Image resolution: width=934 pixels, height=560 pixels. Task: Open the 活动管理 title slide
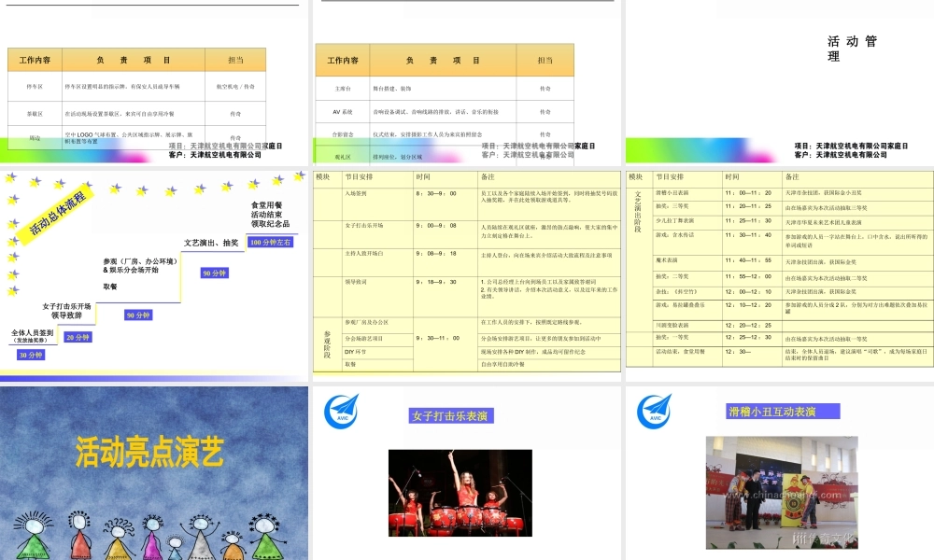click(x=780, y=82)
